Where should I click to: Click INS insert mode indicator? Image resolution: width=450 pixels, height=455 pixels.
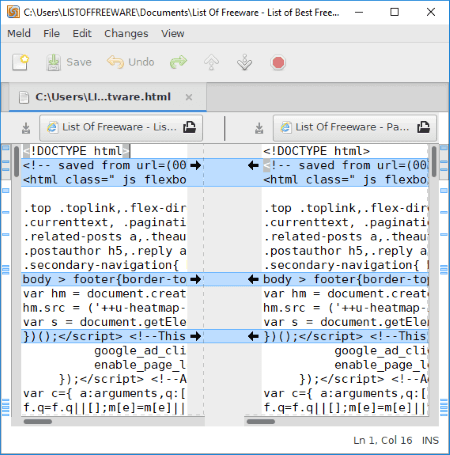[430, 440]
